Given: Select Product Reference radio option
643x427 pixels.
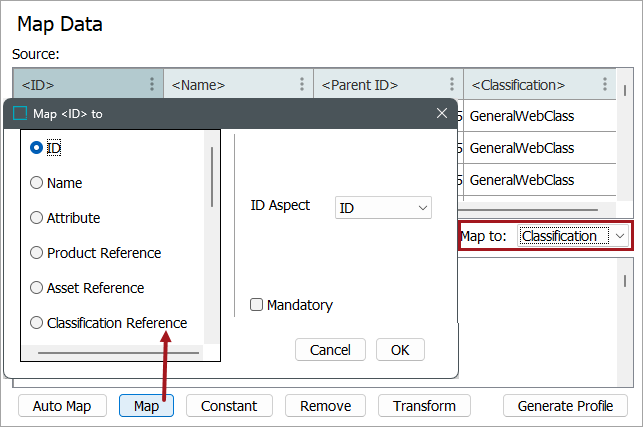Looking at the screenshot, I should (36, 253).
